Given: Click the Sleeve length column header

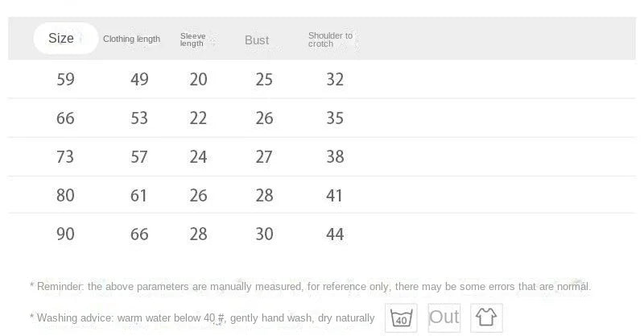Looking at the screenshot, I should coord(192,39).
